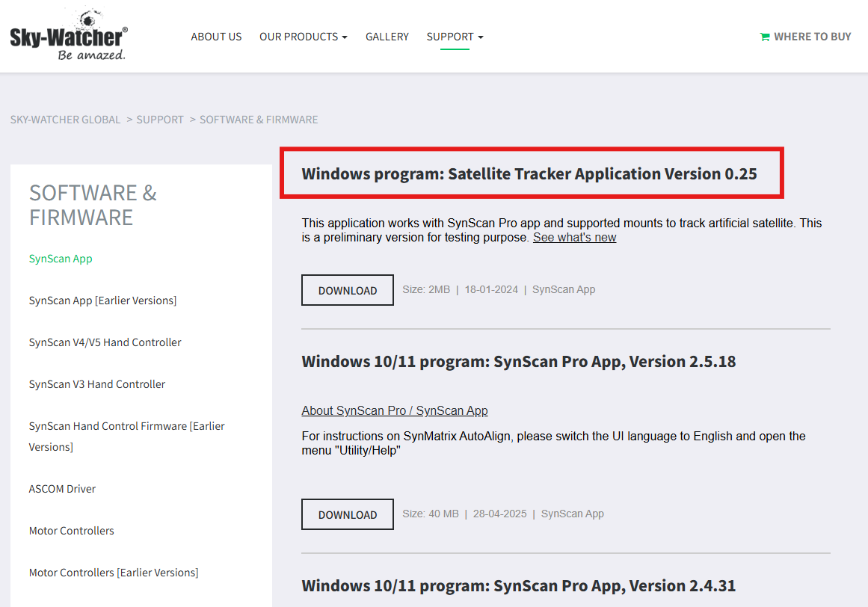Open About SynScan Pro / SynScan App link
Image resolution: width=868 pixels, height=607 pixels.
click(x=395, y=410)
